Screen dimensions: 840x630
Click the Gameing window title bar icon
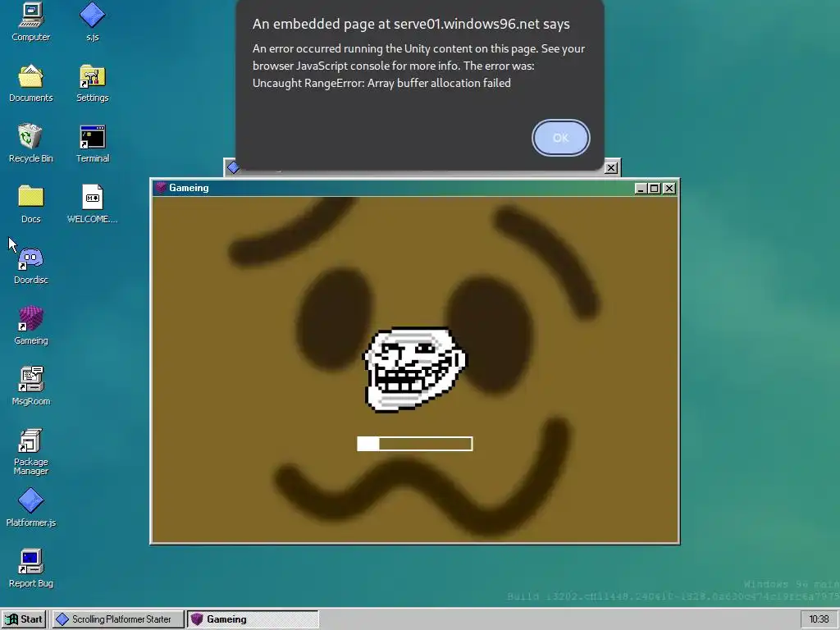[161, 188]
